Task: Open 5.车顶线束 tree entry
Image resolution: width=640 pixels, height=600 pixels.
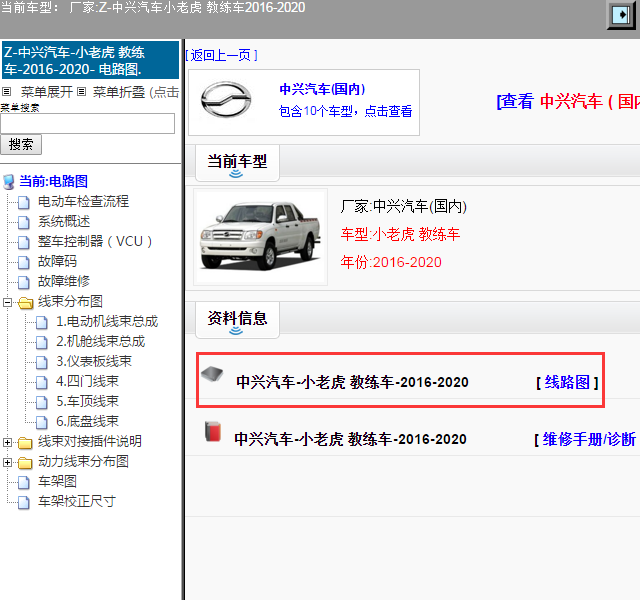Action: tap(87, 402)
